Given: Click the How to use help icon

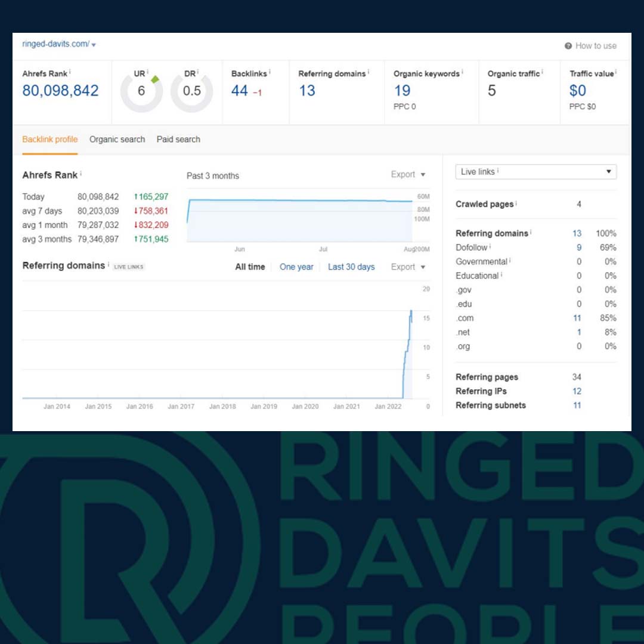Looking at the screenshot, I should (x=568, y=46).
